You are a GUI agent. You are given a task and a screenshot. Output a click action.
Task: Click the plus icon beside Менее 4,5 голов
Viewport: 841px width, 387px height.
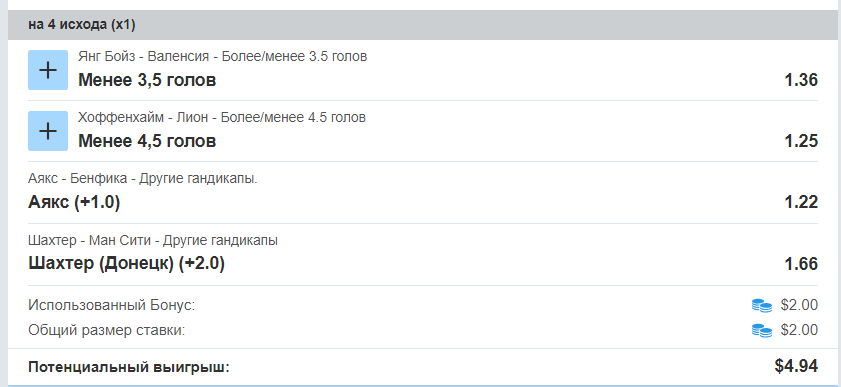pos(48,131)
